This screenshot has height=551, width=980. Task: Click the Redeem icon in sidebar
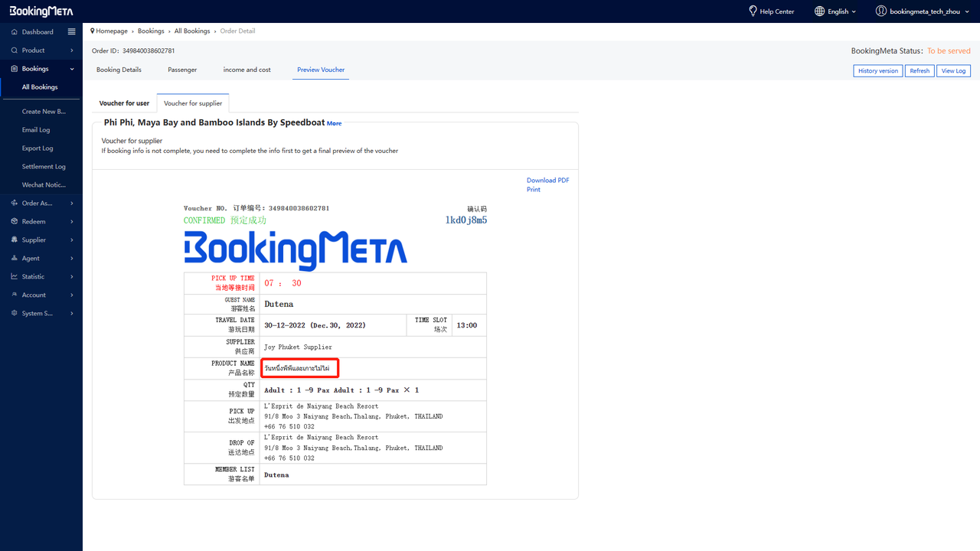point(14,222)
